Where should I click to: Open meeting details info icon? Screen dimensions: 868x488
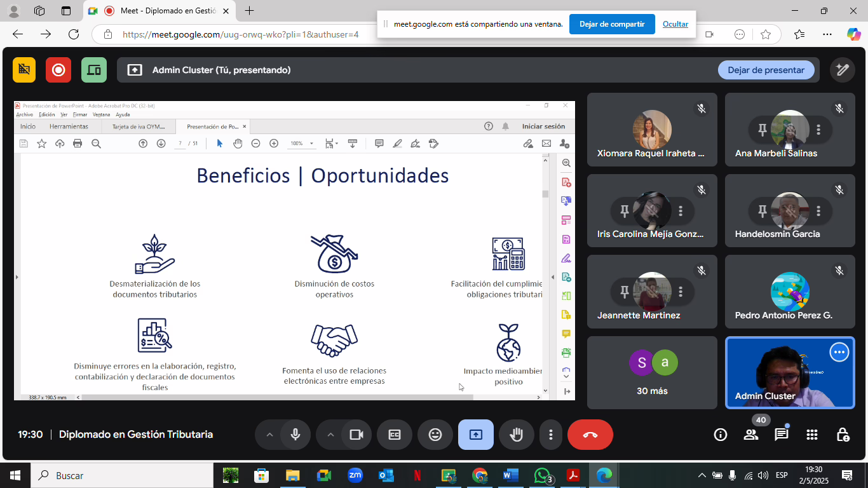721,435
